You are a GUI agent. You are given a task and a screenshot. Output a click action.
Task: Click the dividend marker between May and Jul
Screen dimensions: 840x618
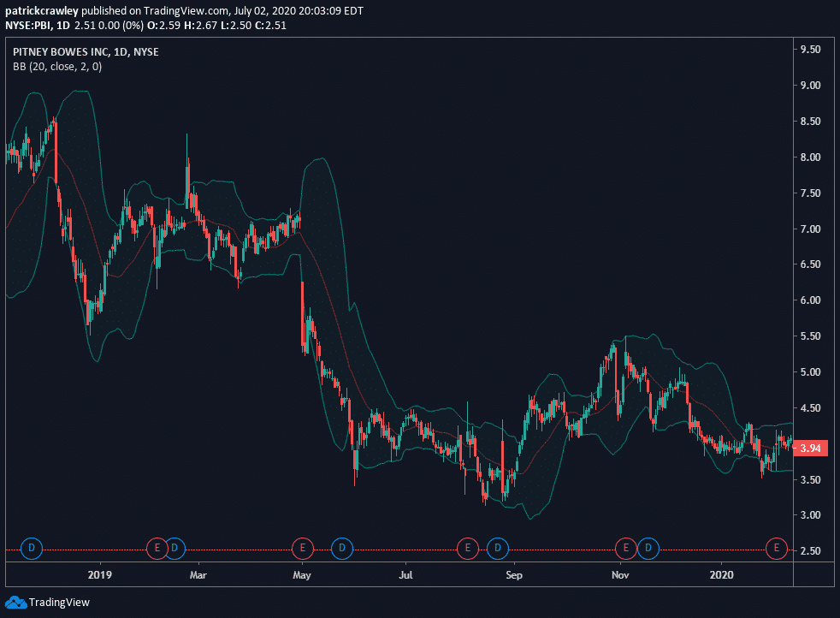(x=342, y=549)
